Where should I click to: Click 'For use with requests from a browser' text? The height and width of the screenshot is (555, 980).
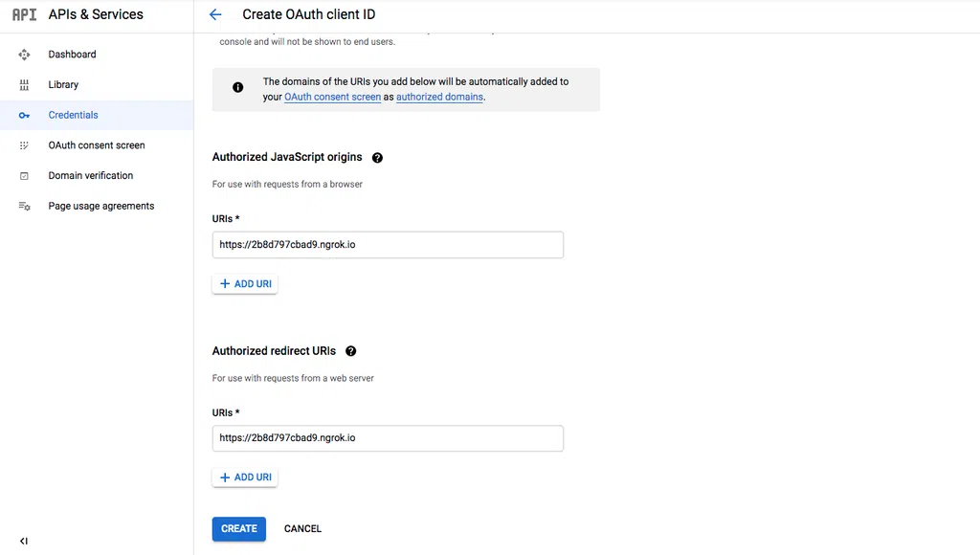(287, 185)
